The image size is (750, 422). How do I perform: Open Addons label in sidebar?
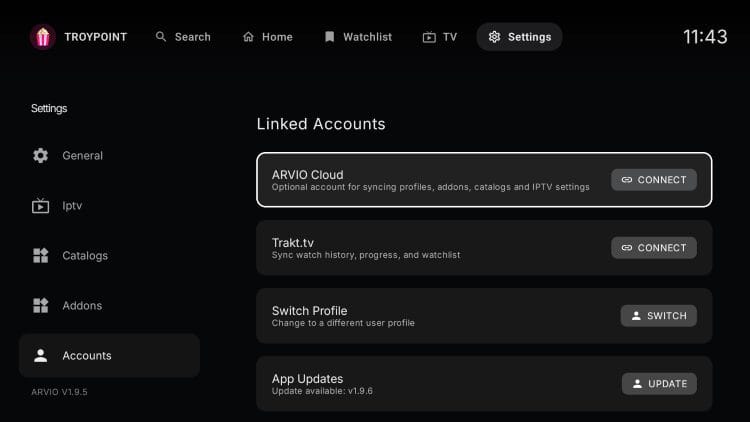pos(82,305)
